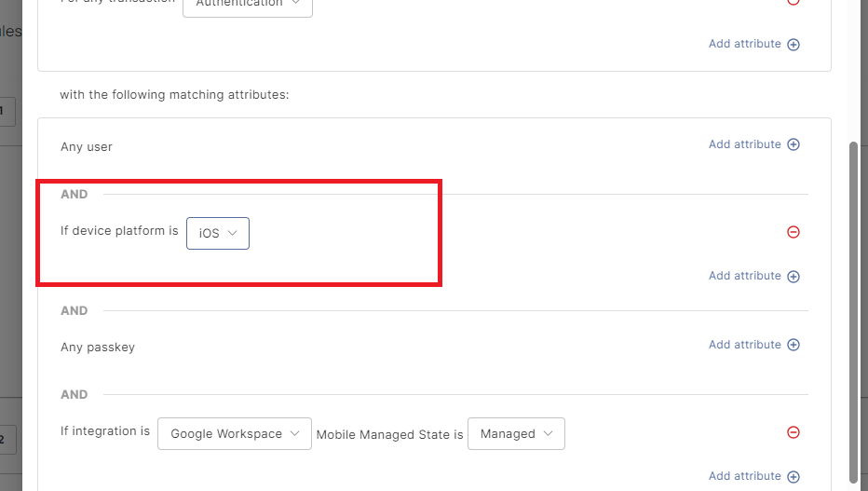Screen dimensions: 868x491
Task: Select the Any user condition text
Action: (87, 147)
